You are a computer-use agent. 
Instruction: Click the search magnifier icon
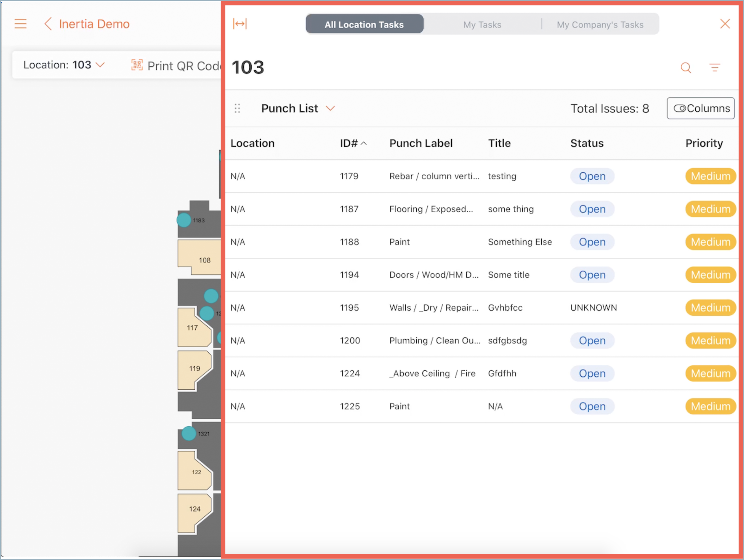pos(685,68)
